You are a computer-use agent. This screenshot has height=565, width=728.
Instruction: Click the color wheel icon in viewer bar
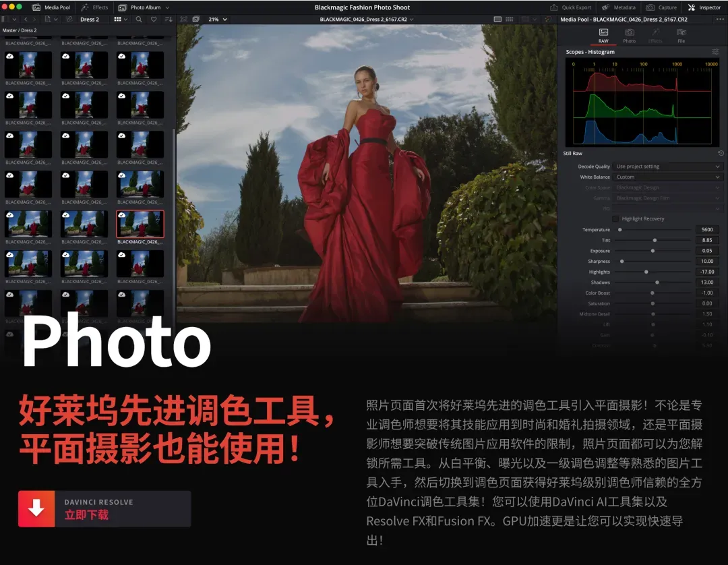click(x=548, y=20)
